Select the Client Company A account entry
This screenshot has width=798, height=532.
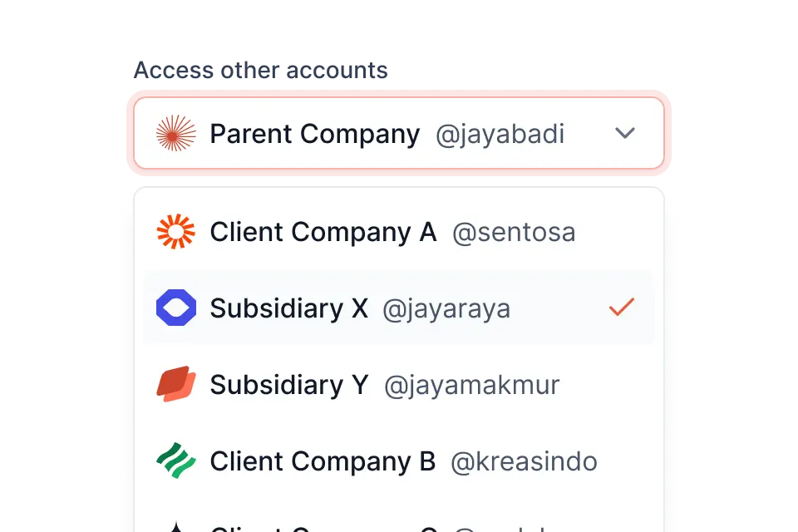pyautogui.click(x=349, y=232)
